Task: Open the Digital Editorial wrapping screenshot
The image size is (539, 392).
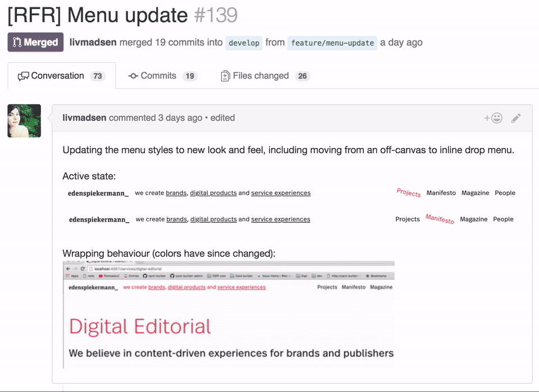Action: pos(229,314)
